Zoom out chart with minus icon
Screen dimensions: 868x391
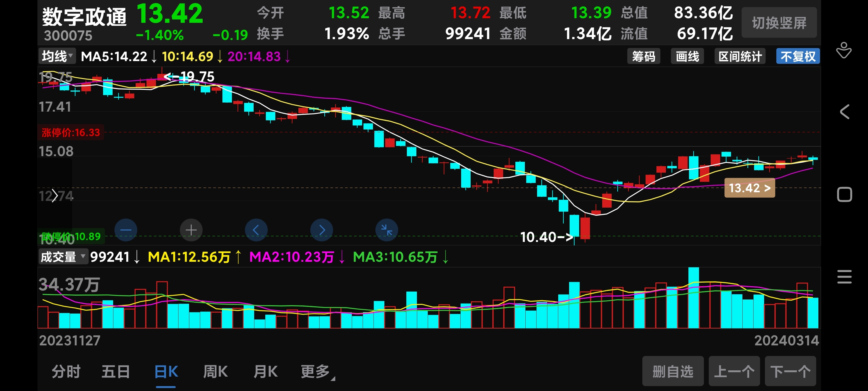(x=126, y=230)
